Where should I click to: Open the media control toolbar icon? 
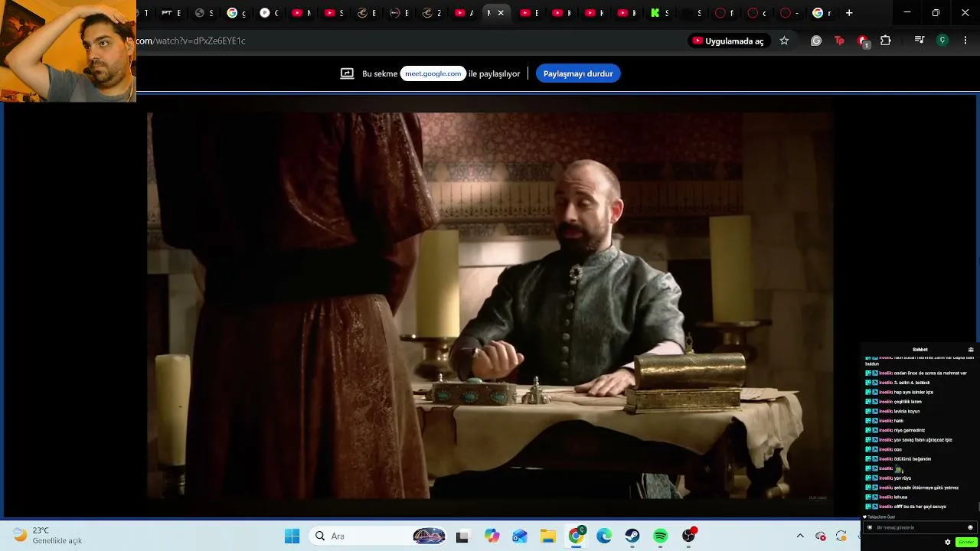(920, 41)
